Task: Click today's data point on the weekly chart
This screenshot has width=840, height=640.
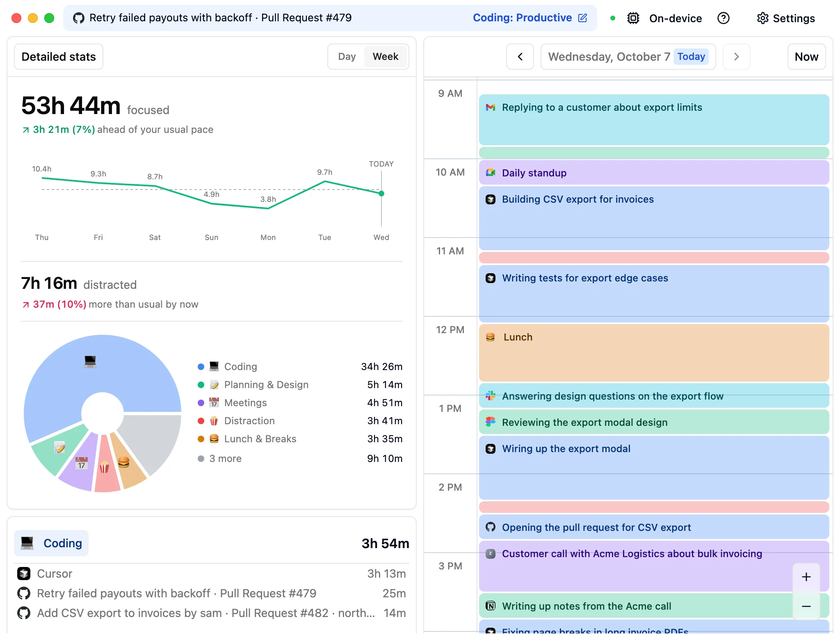Action: (381, 194)
